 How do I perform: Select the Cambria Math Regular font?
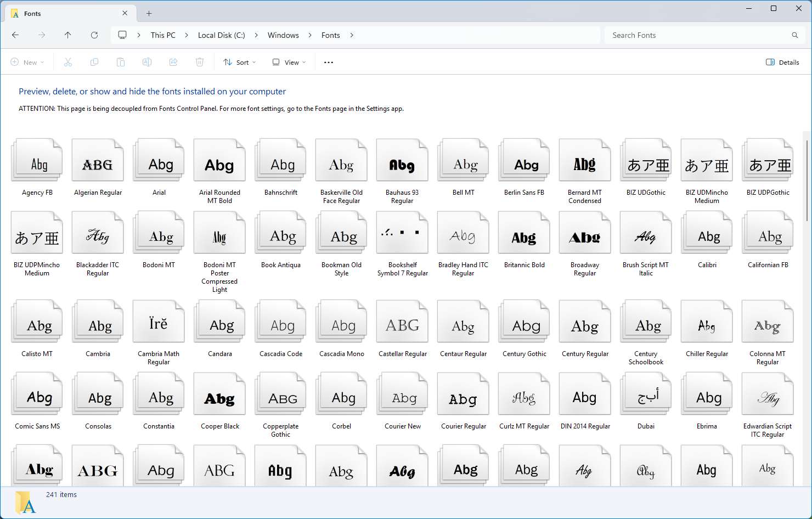(159, 332)
